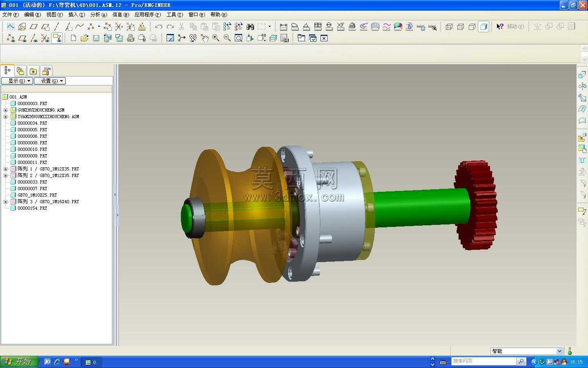The width and height of the screenshot is (588, 368).
Task: Toggle Hidden Line display mode
Action: [x=461, y=27]
